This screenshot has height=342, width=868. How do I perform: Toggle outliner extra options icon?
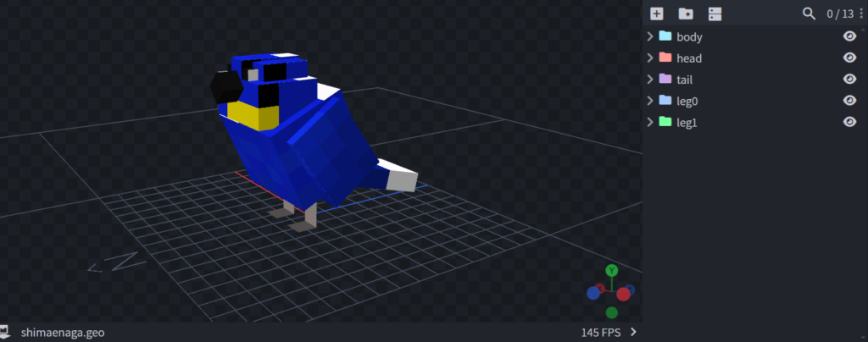715,14
